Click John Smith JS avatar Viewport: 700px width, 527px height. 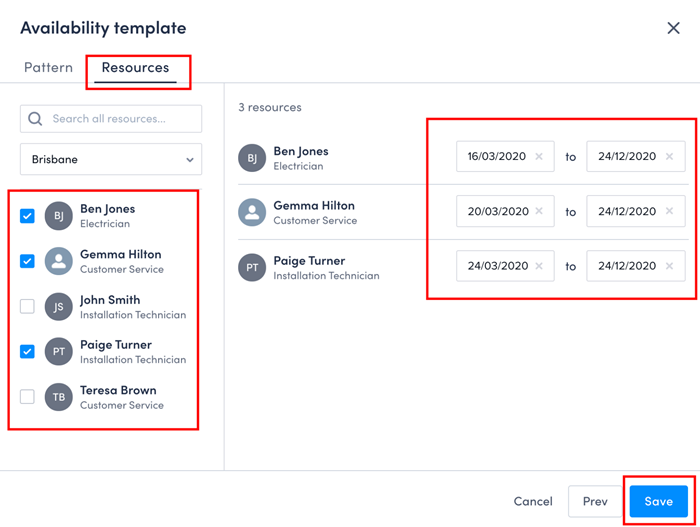click(x=58, y=306)
